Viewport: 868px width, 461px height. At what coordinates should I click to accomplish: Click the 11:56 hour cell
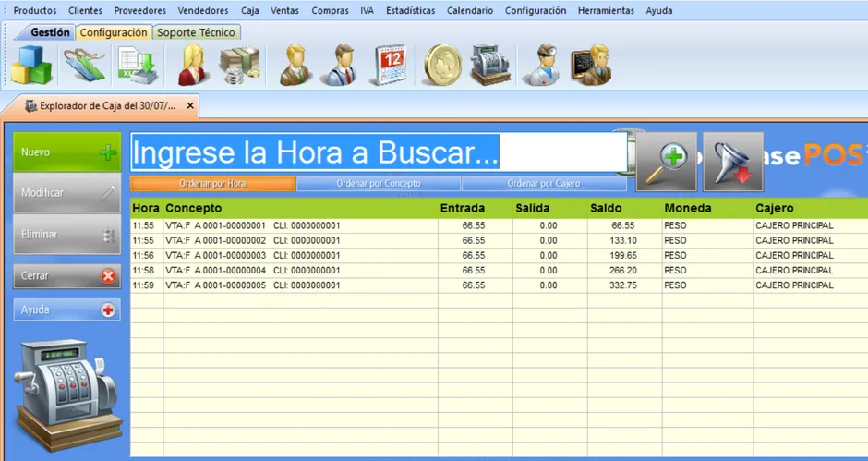tap(143, 255)
